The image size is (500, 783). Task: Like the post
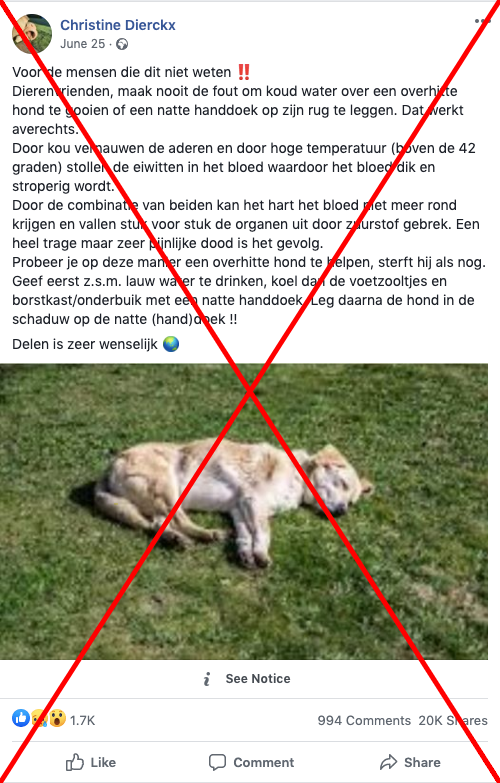click(x=91, y=763)
